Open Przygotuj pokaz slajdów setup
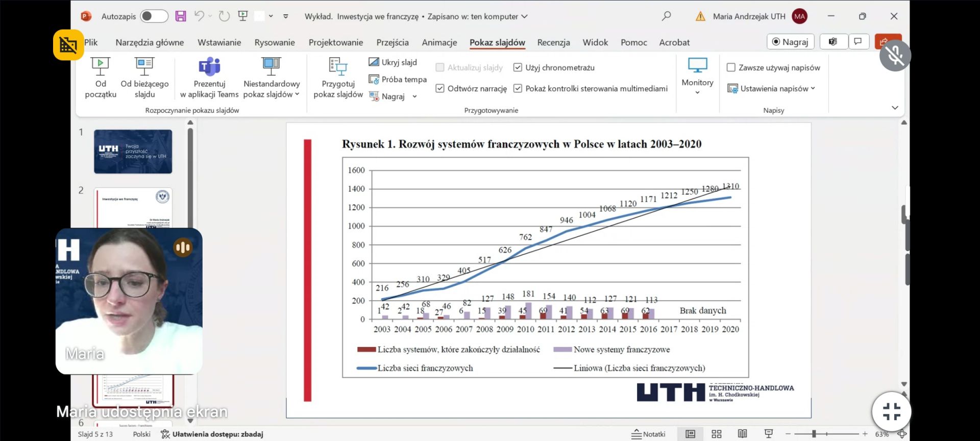Viewport: 980px width, 441px height. point(338,78)
